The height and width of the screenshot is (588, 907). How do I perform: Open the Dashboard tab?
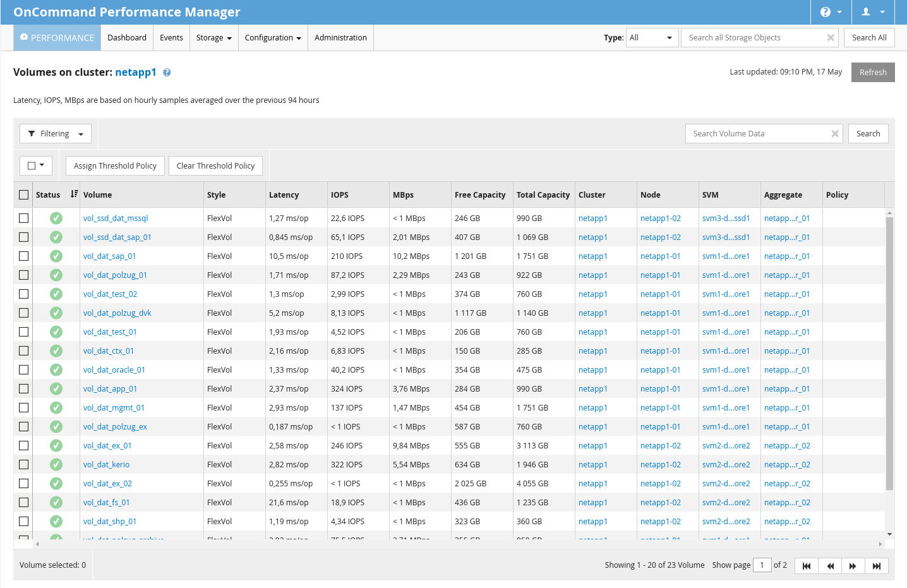tap(127, 38)
